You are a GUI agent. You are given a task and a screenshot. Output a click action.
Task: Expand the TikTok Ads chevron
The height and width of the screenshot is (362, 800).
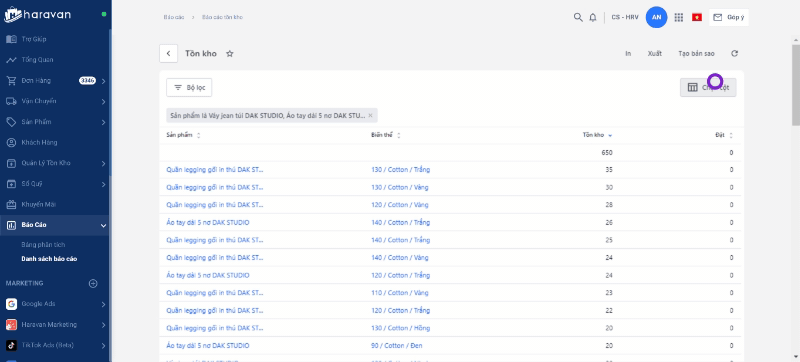coord(103,346)
